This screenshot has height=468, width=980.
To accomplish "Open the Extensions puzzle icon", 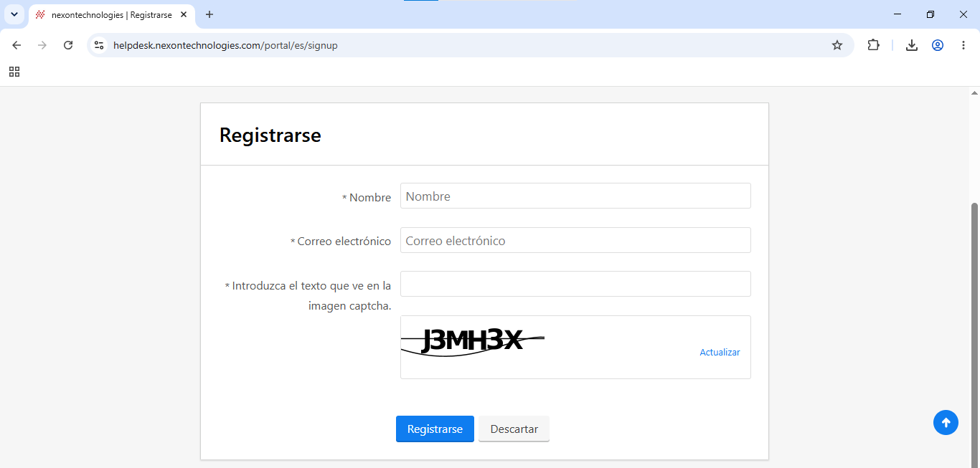I will tap(873, 45).
